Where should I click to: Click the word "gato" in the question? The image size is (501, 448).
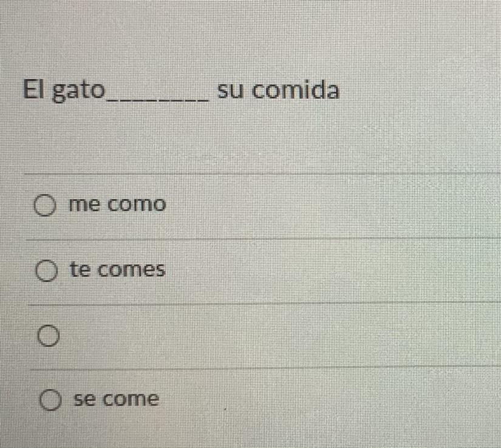click(78, 91)
